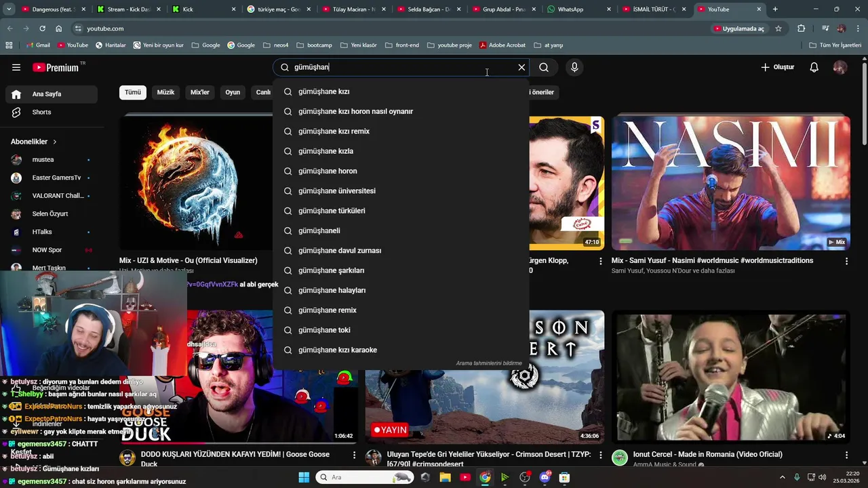The width and height of the screenshot is (868, 488).
Task: Click the YouTube Premium logo
Action: (56, 67)
